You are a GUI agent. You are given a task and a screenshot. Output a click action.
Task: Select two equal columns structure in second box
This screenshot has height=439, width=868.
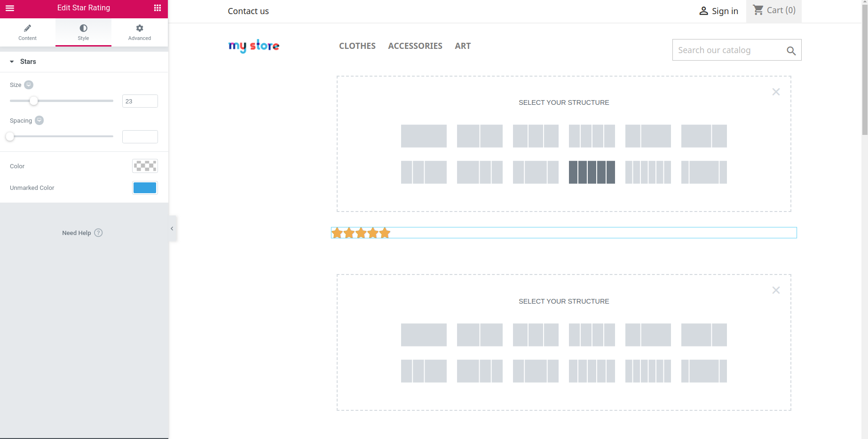480,335
